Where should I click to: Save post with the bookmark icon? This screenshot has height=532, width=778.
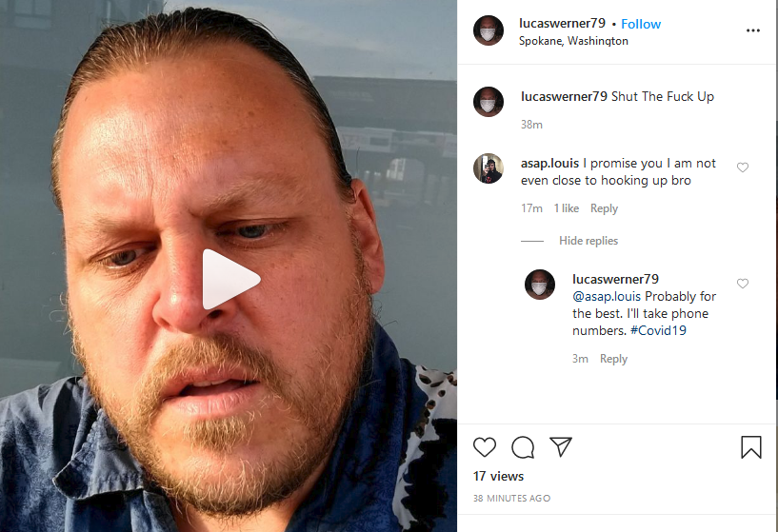pos(751,446)
